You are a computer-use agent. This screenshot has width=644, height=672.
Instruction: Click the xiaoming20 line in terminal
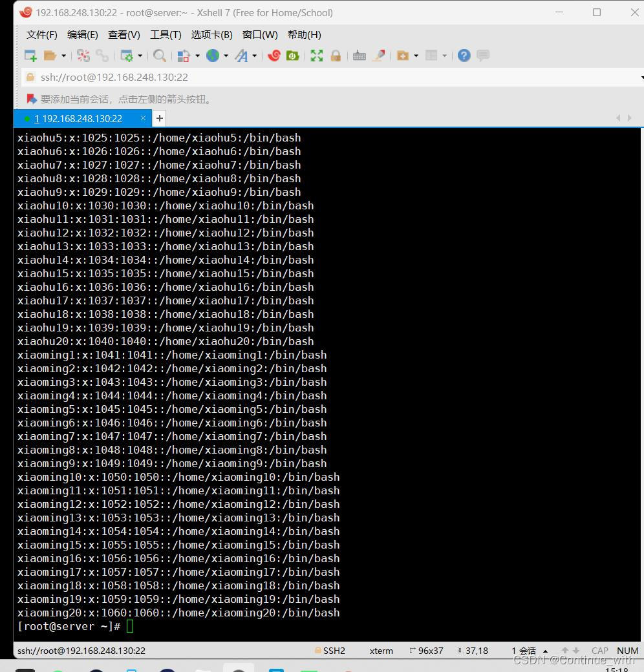pyautogui.click(x=178, y=613)
